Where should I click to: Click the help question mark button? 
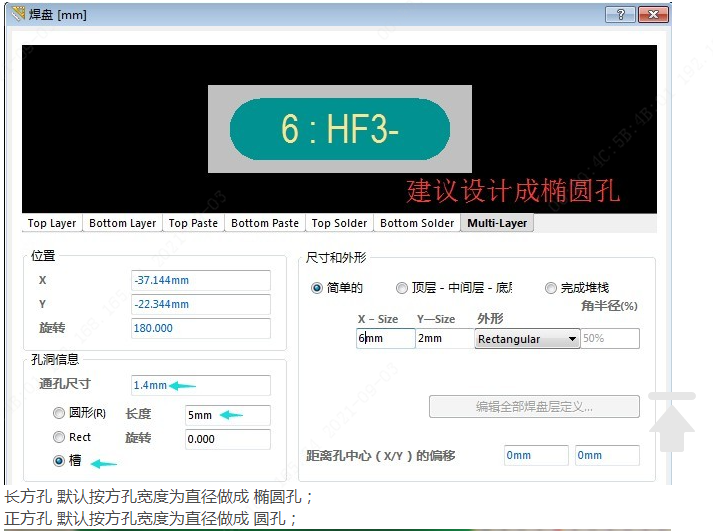point(621,15)
